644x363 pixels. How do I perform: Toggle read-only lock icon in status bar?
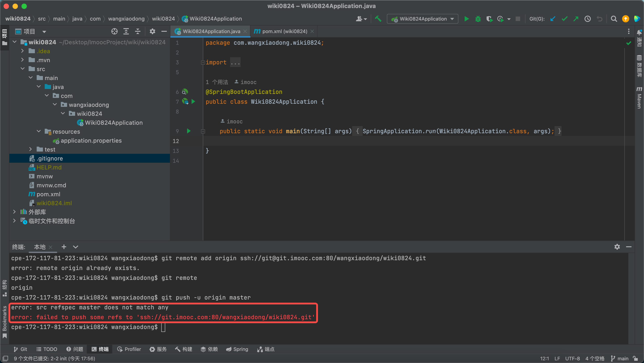[636, 359]
